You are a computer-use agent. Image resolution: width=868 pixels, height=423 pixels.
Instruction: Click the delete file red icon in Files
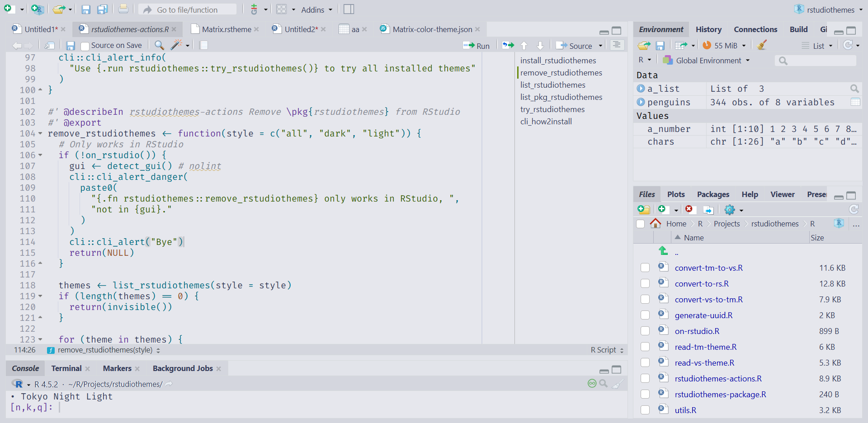689,209
